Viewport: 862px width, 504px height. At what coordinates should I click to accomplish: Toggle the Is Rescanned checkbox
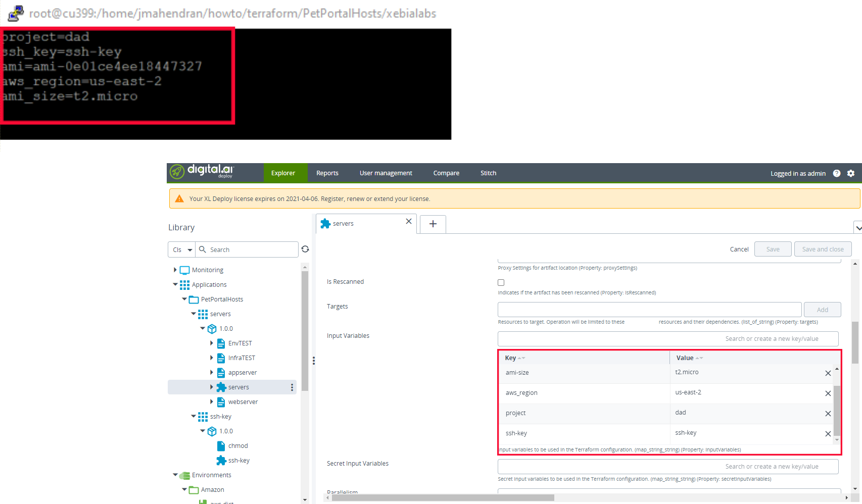tap(501, 282)
